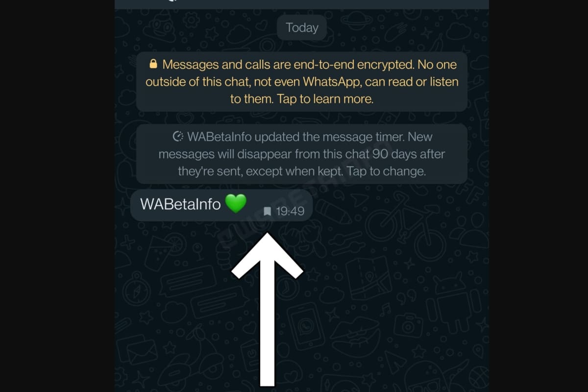The height and width of the screenshot is (392, 588).
Task: Click the chat header bar at top
Action: point(302,4)
